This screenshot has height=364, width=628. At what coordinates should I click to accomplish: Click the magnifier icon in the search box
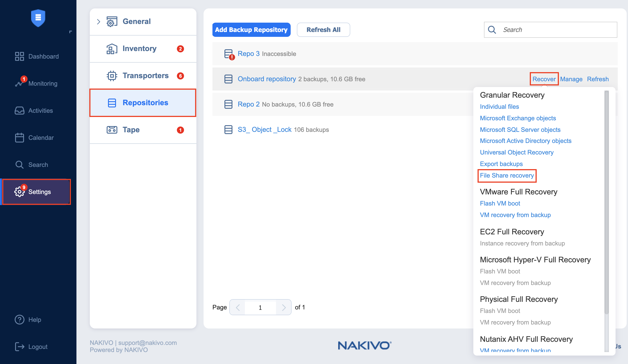click(x=492, y=30)
